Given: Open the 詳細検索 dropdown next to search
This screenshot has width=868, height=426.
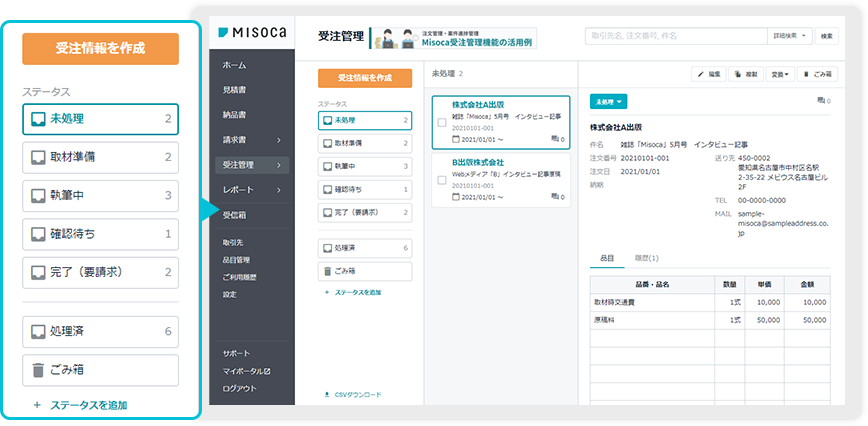Looking at the screenshot, I should pos(788,35).
